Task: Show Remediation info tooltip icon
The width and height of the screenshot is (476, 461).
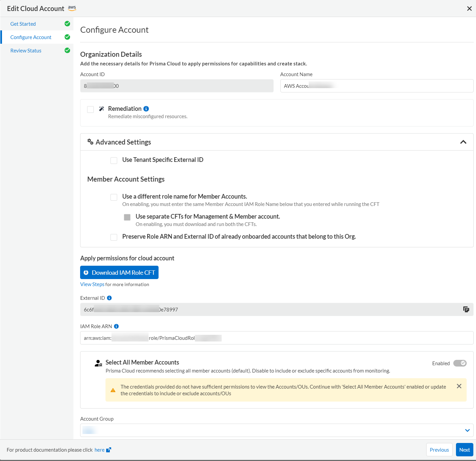Action: tap(146, 109)
